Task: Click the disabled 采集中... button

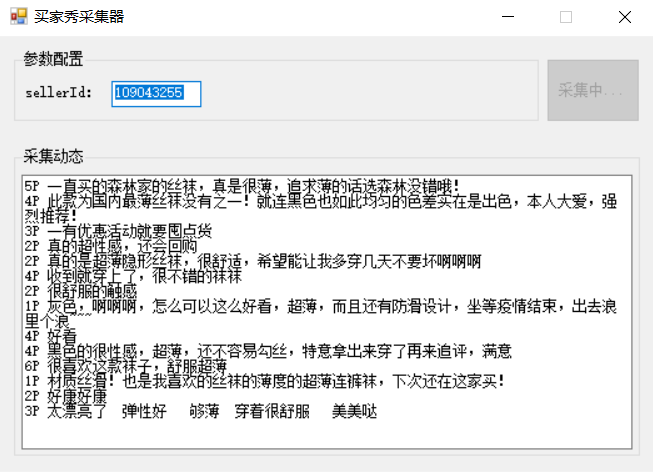Action: click(x=593, y=90)
